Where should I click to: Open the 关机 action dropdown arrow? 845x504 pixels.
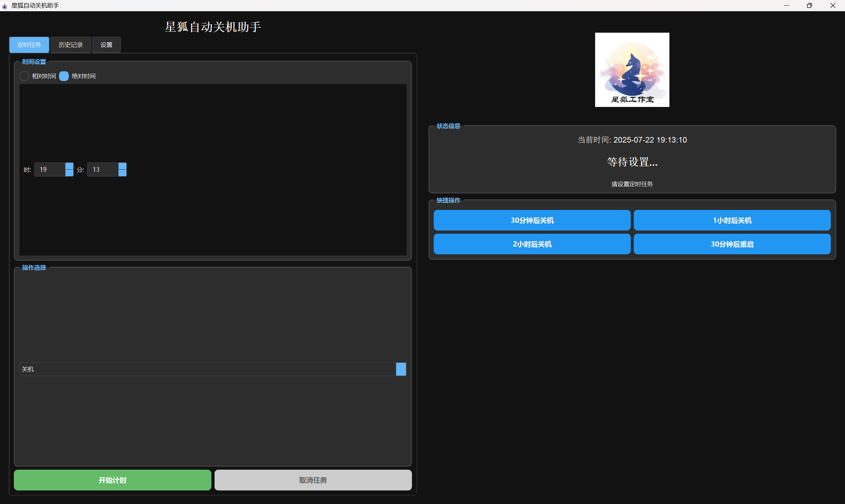[401, 369]
